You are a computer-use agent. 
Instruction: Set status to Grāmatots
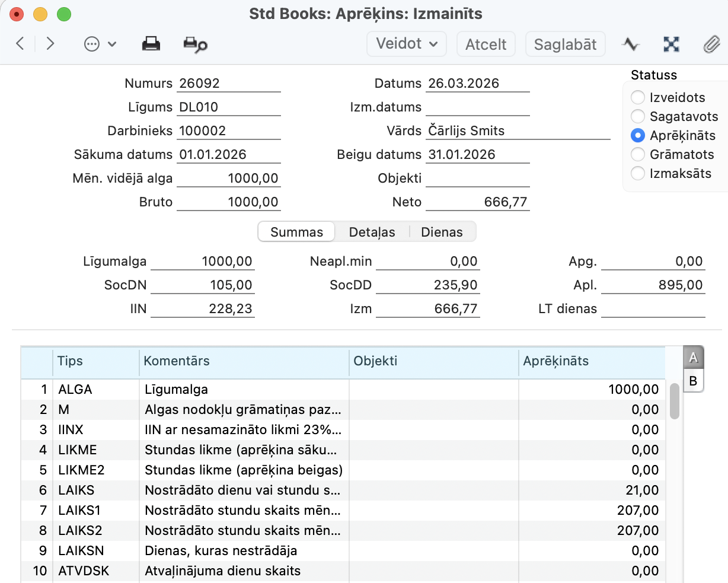click(638, 154)
